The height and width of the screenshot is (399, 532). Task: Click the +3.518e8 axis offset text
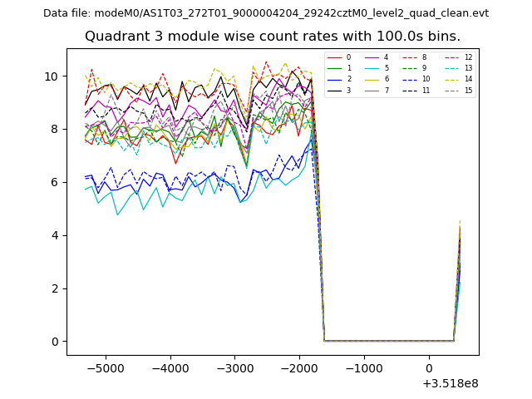449,383
